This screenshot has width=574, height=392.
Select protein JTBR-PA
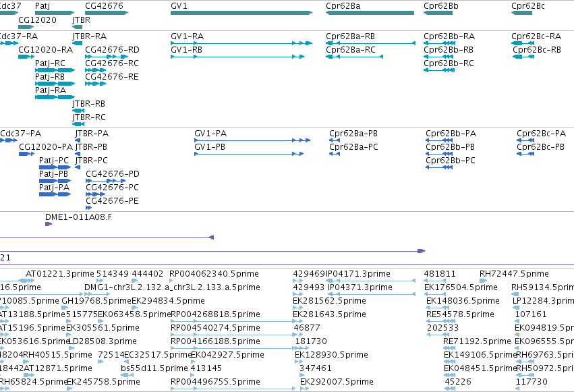pos(78,140)
